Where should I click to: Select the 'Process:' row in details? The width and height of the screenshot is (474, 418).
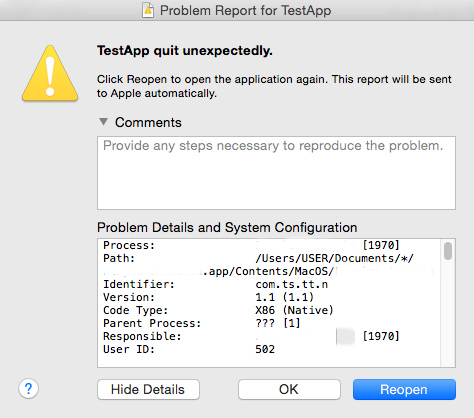[251, 245]
